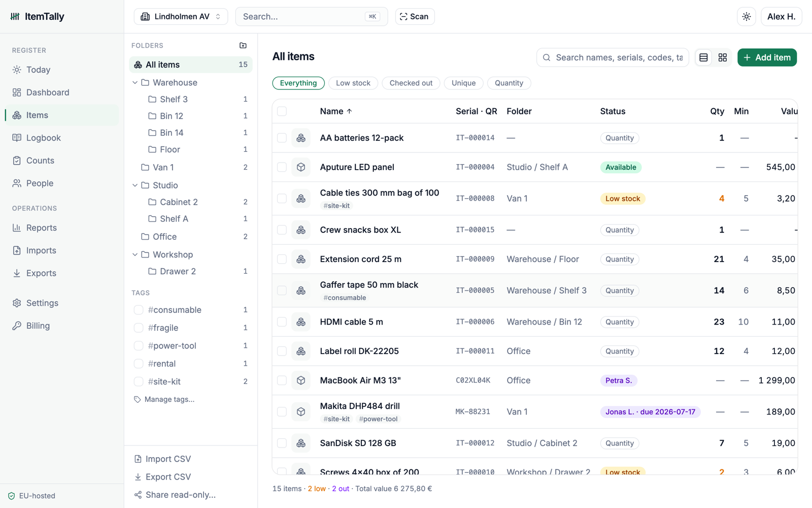Filter items by Low stock
The height and width of the screenshot is (508, 812).
pyautogui.click(x=353, y=83)
